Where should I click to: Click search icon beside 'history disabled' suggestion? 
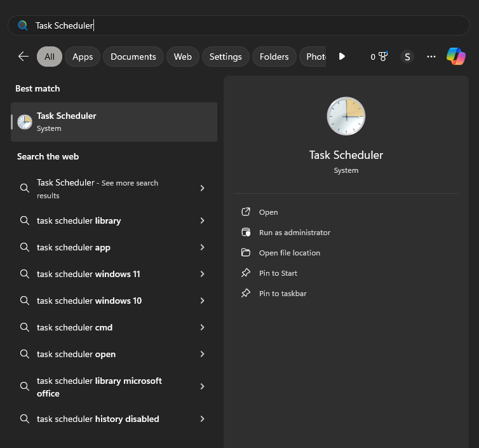click(x=25, y=419)
